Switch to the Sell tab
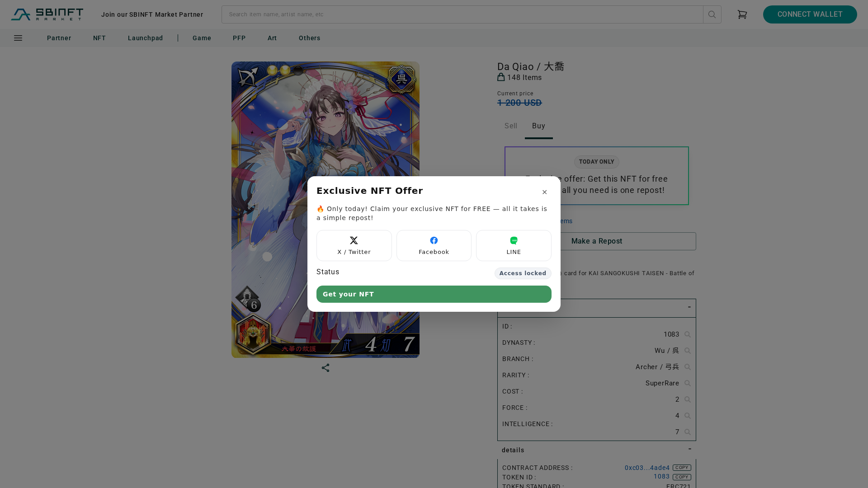The image size is (868, 488). pyautogui.click(x=511, y=126)
